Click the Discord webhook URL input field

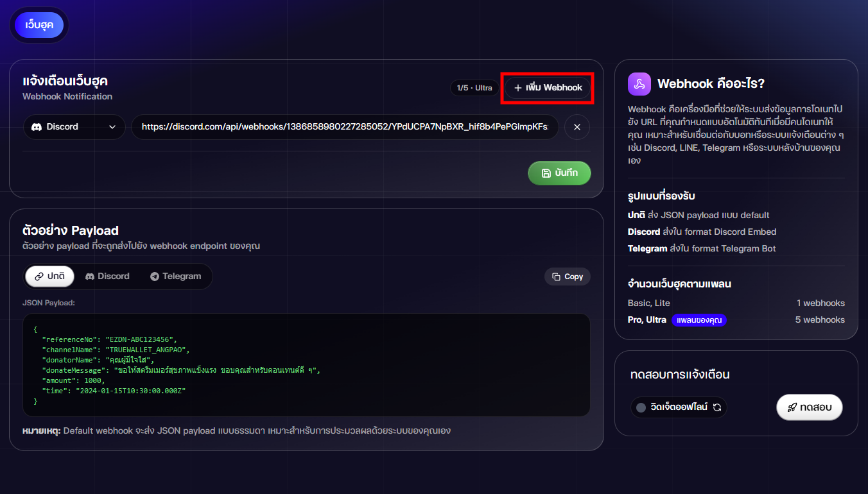pyautogui.click(x=345, y=127)
